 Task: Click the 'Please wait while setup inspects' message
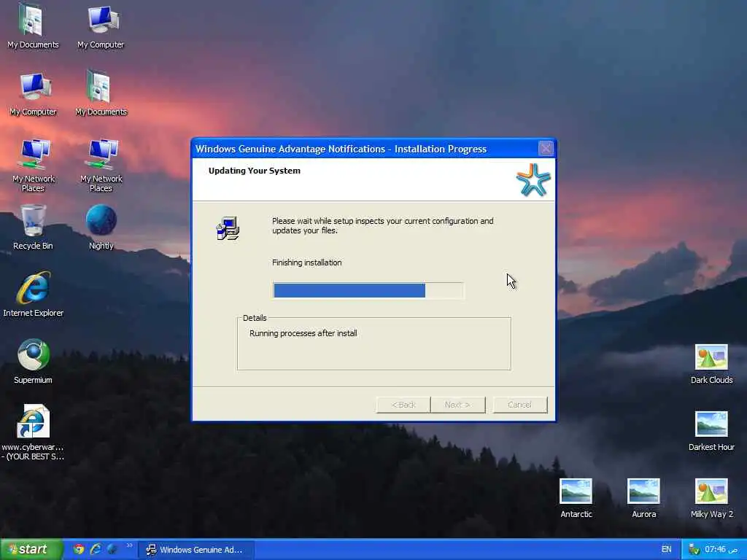click(x=382, y=226)
